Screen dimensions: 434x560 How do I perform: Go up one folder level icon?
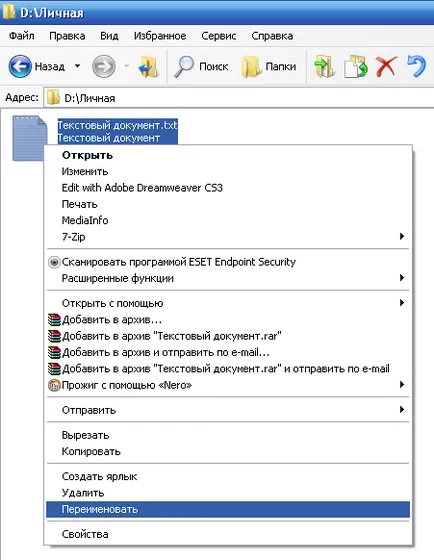pos(149,67)
